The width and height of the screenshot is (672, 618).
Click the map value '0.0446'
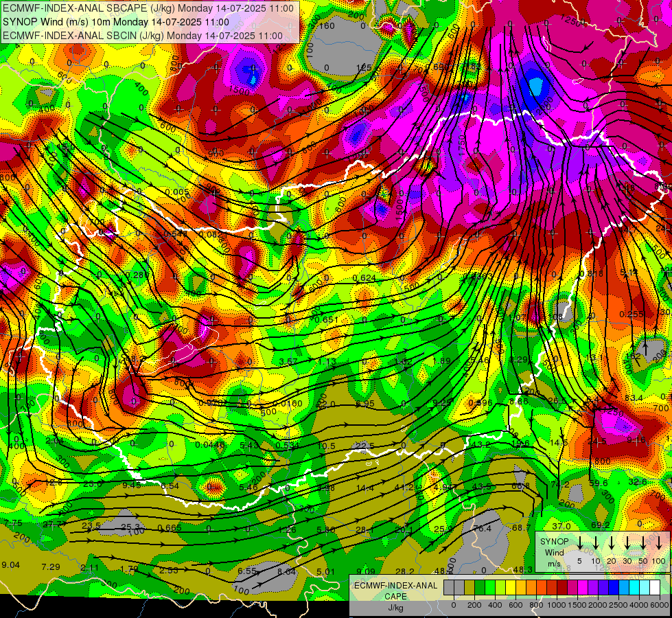pos(210,445)
